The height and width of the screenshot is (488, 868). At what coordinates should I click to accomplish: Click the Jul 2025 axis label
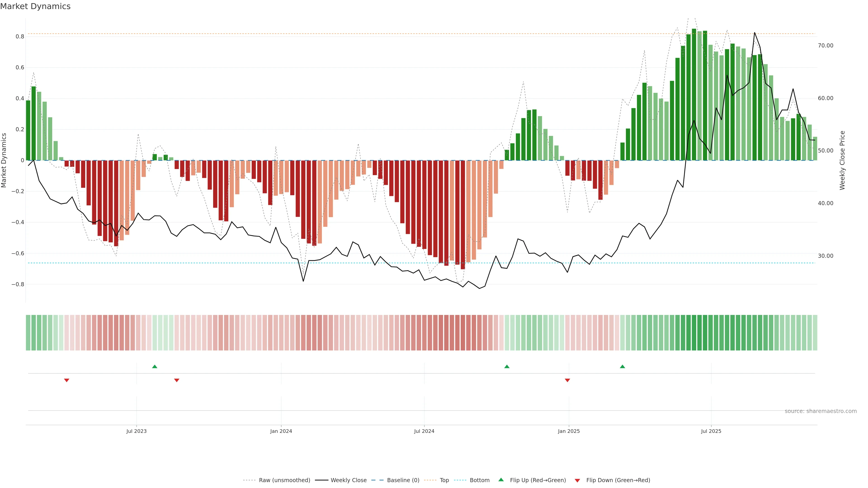(x=711, y=431)
